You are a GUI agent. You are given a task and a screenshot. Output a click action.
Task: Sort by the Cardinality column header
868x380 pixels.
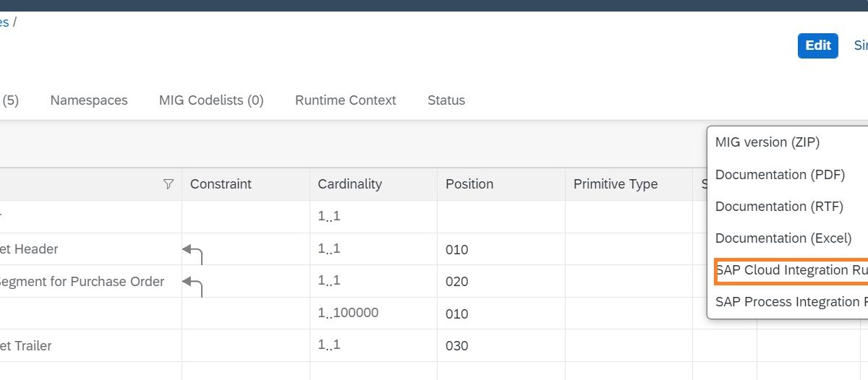349,184
